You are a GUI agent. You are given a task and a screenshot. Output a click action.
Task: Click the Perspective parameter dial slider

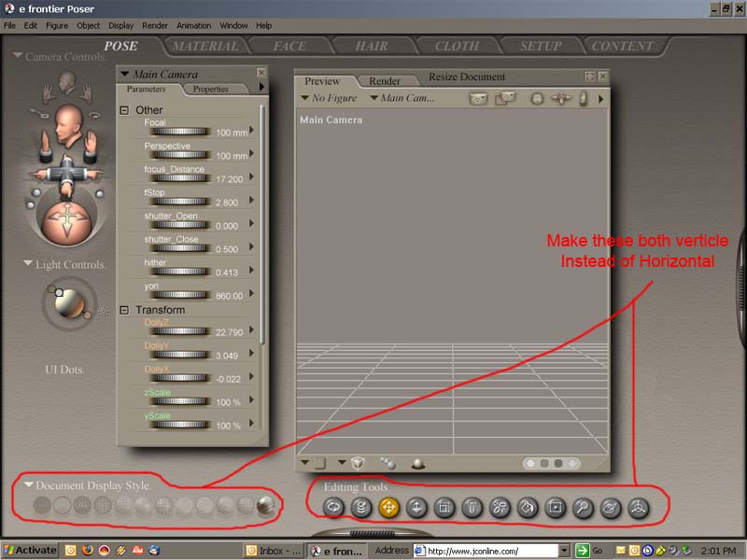tap(178, 155)
